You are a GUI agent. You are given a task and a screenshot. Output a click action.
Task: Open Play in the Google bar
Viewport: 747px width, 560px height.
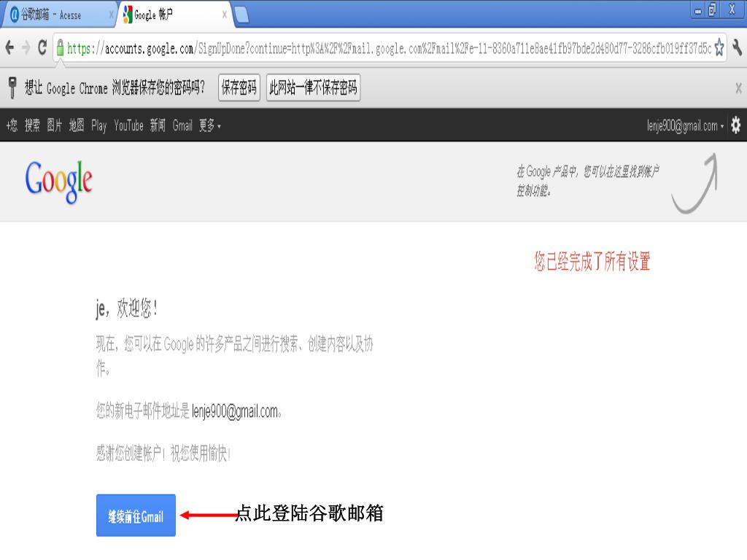click(x=98, y=125)
